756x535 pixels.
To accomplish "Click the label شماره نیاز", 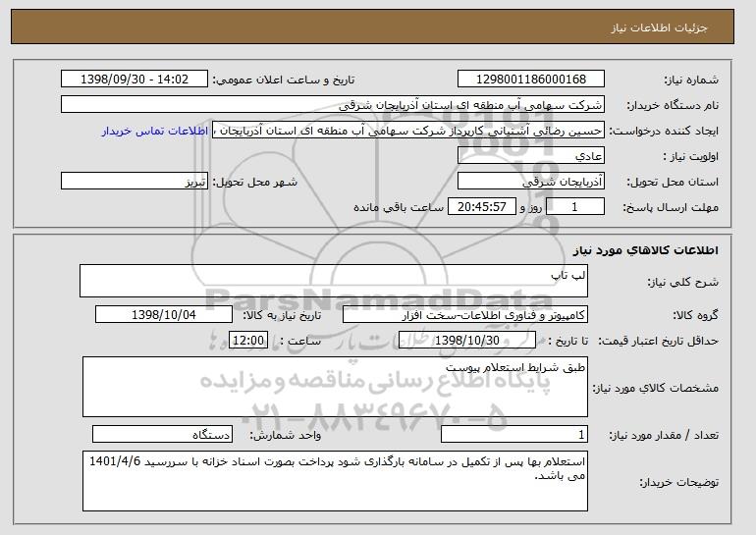I will click(691, 80).
